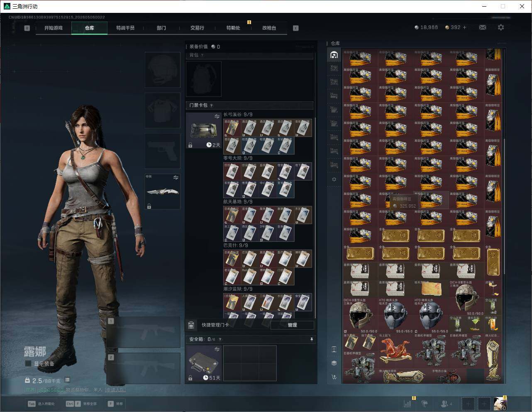Select the safe box case thumbnail
The image size is (532, 412).
(204, 363)
